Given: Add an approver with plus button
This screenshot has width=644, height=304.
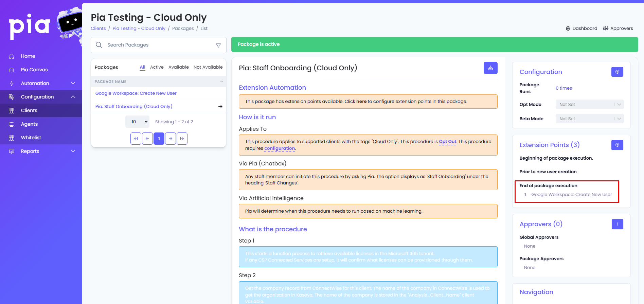Looking at the screenshot, I should coord(617,224).
